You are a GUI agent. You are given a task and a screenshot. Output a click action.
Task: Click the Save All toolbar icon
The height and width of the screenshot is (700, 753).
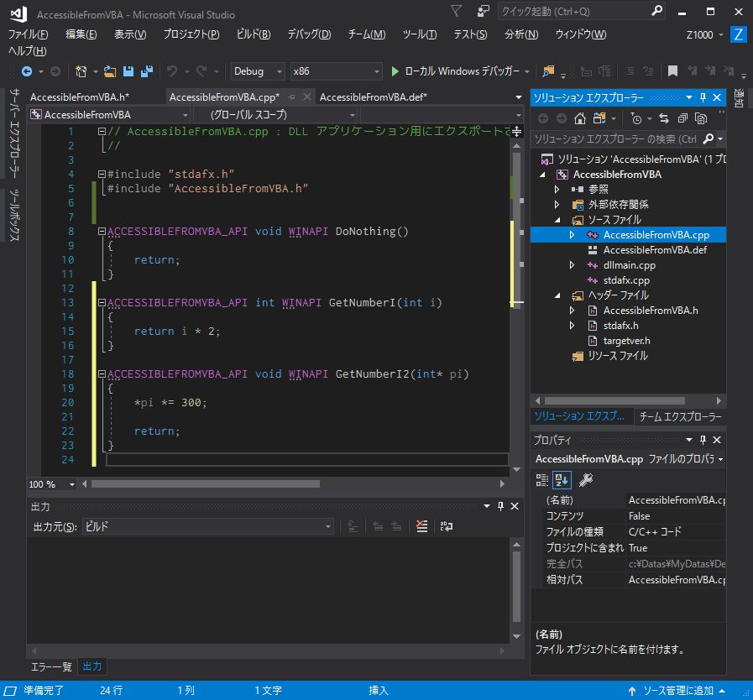[x=147, y=71]
